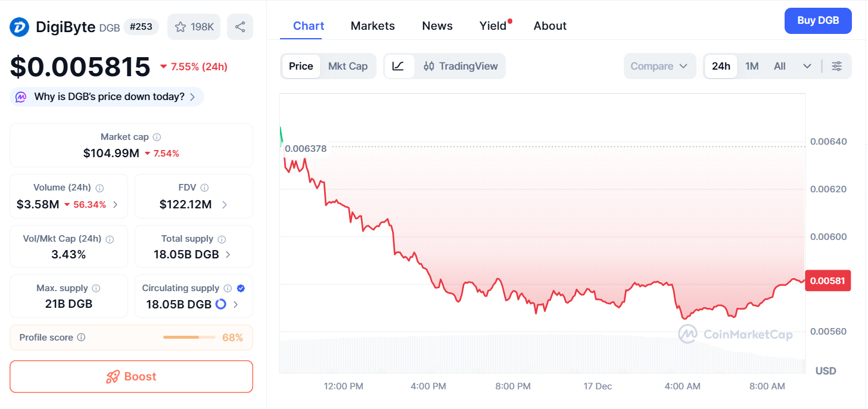This screenshot has width=868, height=409.
Task: Open chart settings via sliders icon
Action: coord(837,66)
